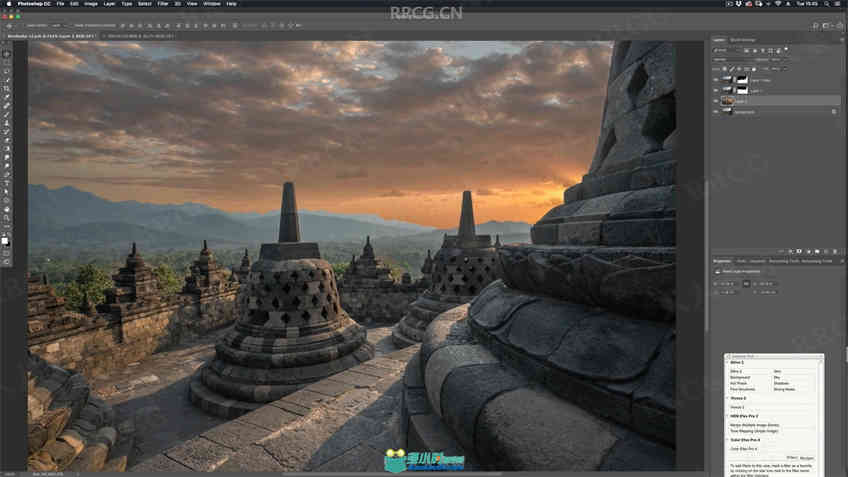
Task: Click Merge (Multiple Image Series)
Action: tap(754, 425)
